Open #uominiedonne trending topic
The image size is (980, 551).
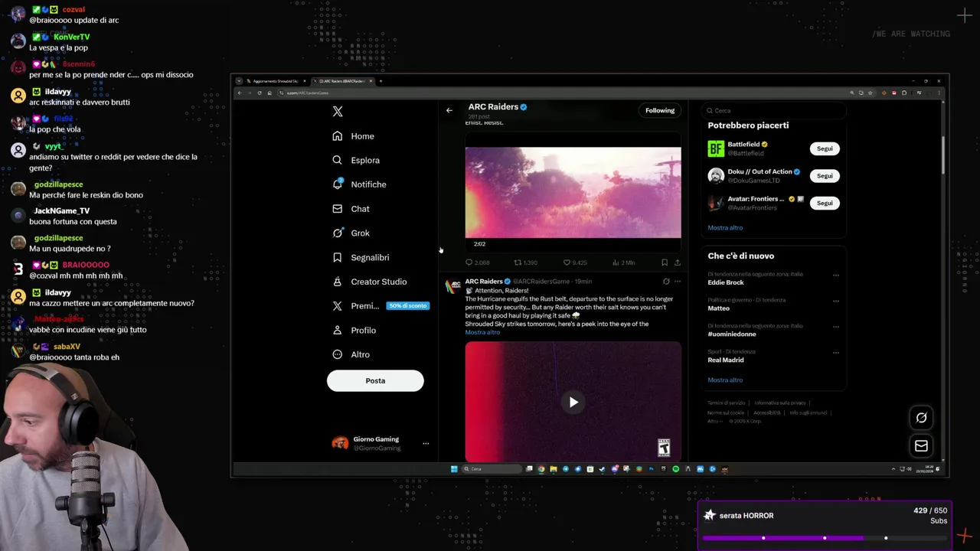[x=732, y=334]
